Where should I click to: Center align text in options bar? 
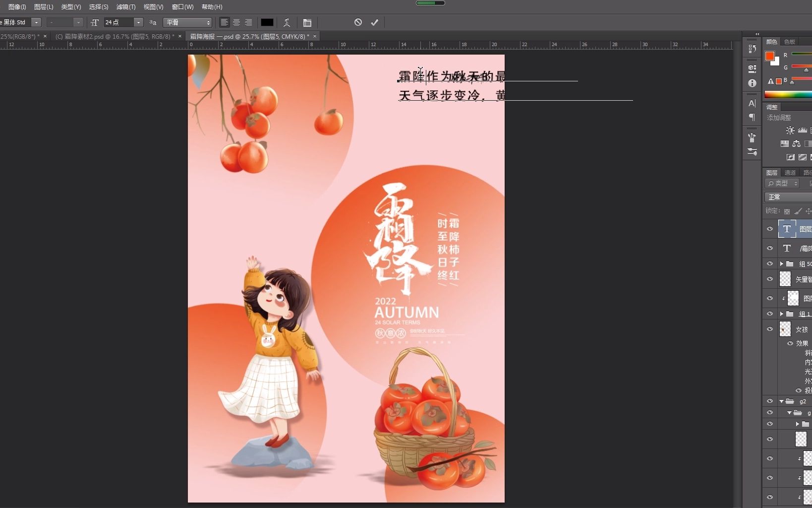(236, 22)
